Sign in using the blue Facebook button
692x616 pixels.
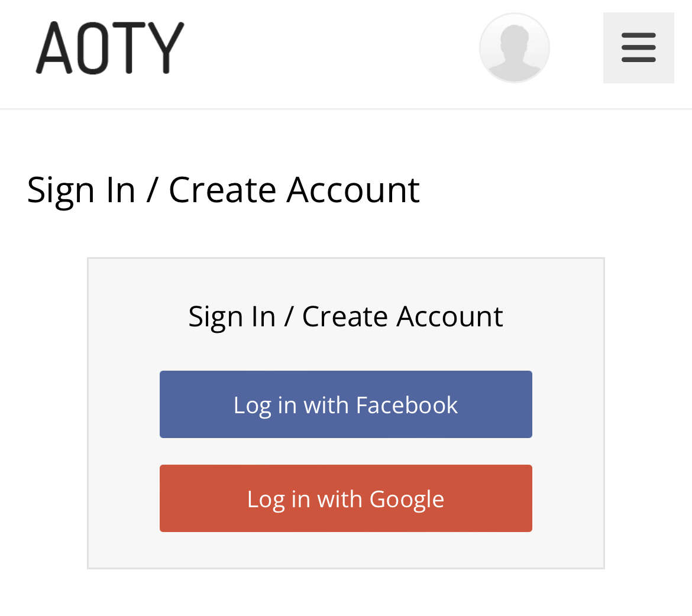click(345, 404)
